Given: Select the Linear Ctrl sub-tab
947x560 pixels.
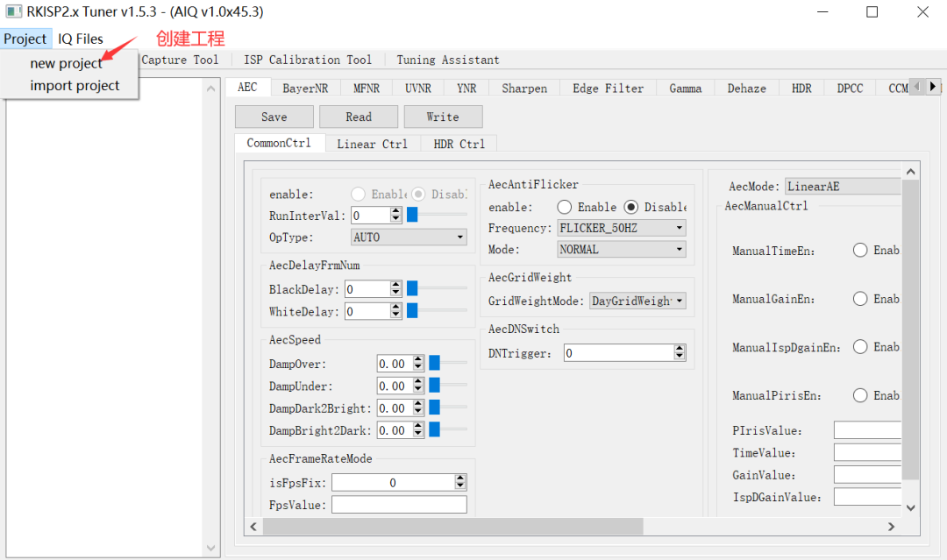Looking at the screenshot, I should click(x=372, y=144).
